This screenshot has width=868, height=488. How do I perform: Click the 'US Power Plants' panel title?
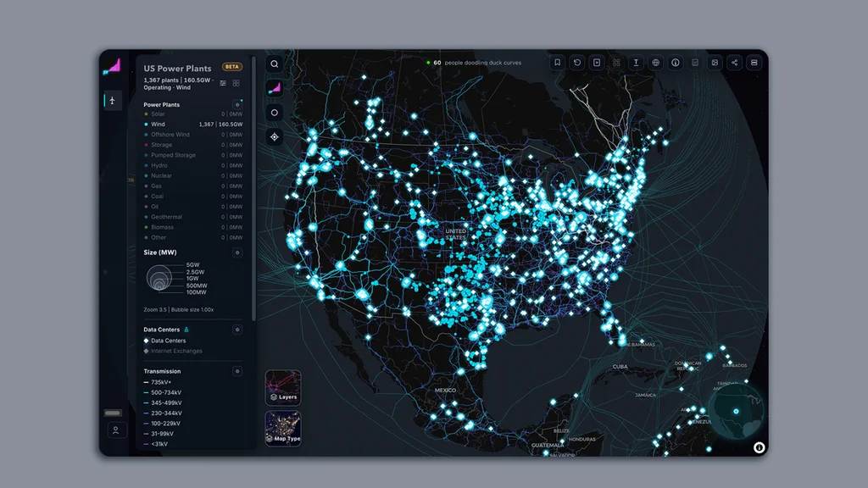pos(178,69)
